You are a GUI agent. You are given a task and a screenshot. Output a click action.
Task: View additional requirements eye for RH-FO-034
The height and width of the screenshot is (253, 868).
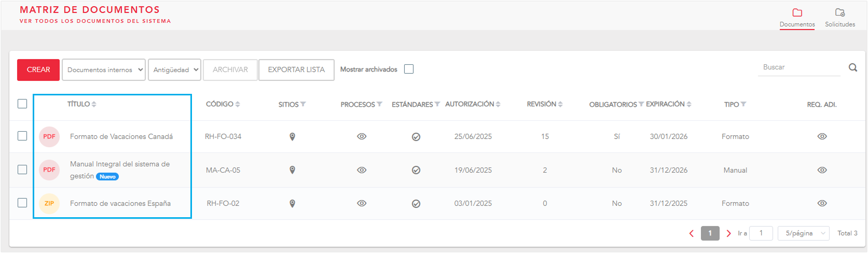(x=822, y=136)
